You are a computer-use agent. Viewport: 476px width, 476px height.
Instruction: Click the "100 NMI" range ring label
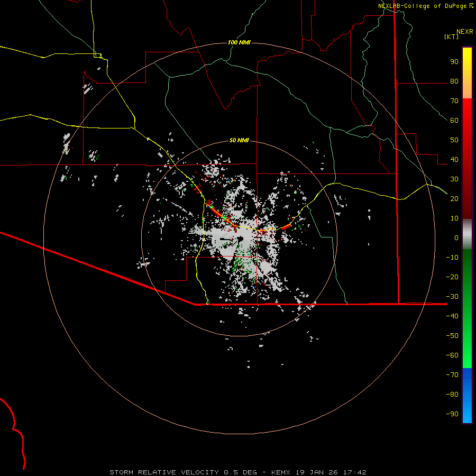[239, 42]
